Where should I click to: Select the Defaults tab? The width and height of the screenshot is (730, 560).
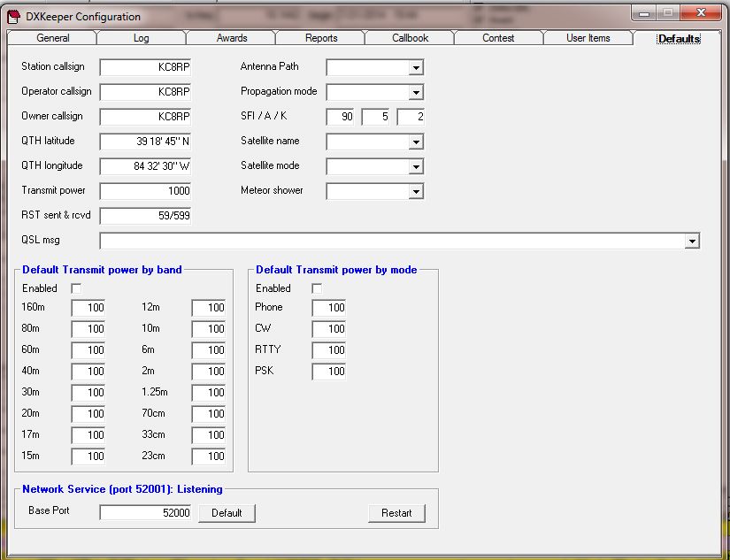point(679,39)
